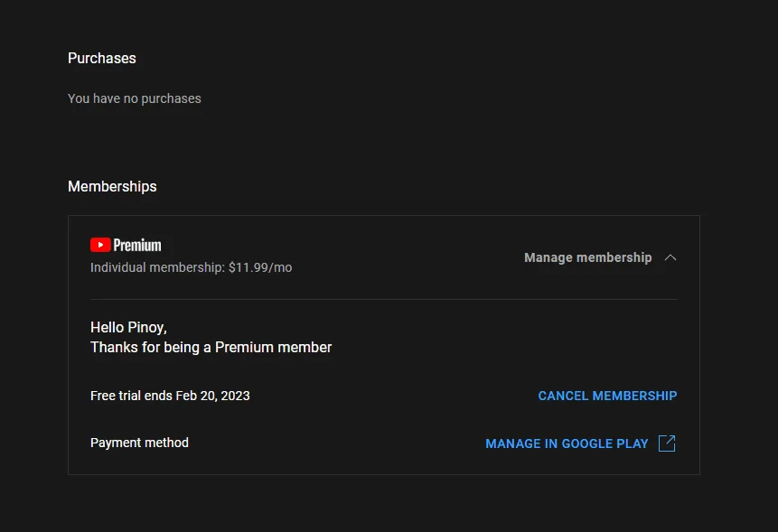This screenshot has height=532, width=778.
Task: Click the word MEMBERSHIP in cancel button
Action: point(634,396)
